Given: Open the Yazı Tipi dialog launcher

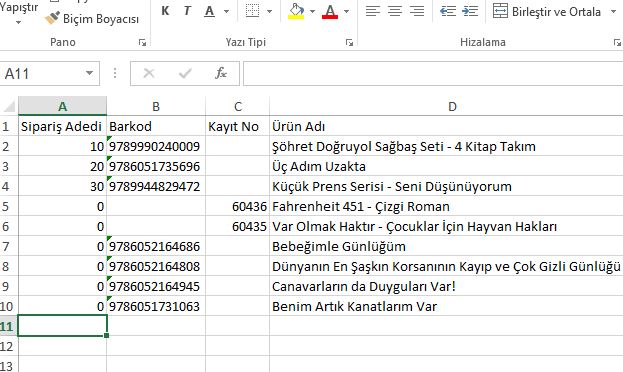Looking at the screenshot, I should 349,43.
